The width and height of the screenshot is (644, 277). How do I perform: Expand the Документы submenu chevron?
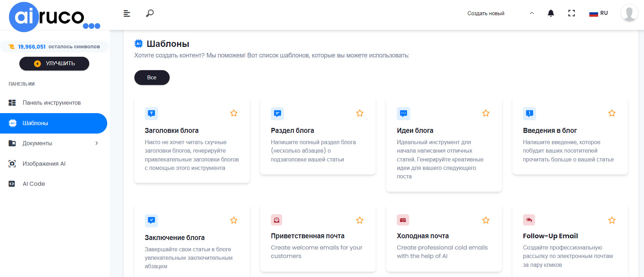96,143
